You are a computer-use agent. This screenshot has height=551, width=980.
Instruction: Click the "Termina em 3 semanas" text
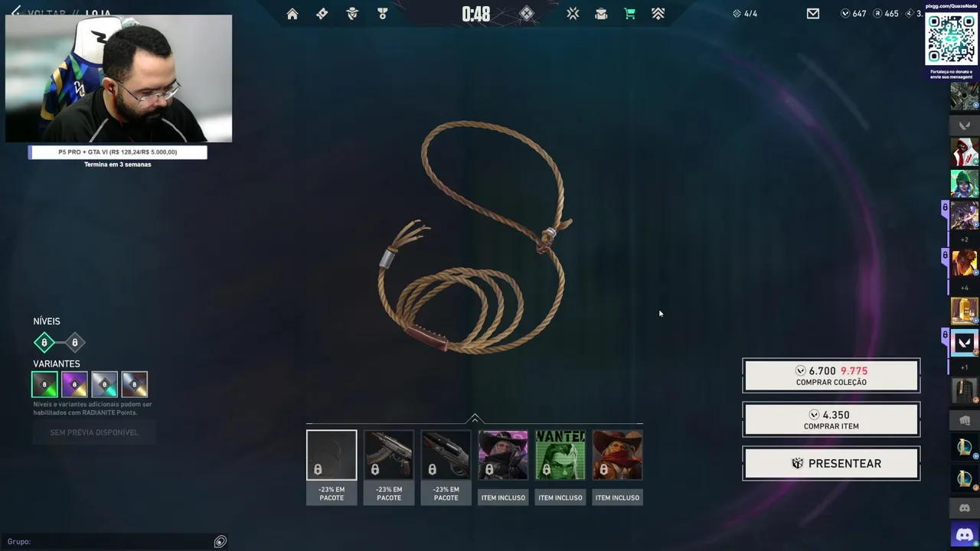click(x=118, y=165)
